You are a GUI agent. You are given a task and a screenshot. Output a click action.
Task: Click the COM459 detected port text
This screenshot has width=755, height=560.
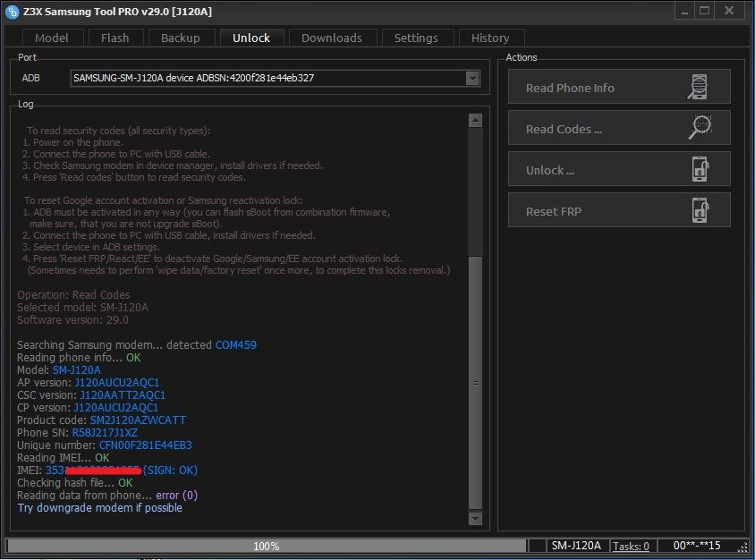click(x=236, y=344)
